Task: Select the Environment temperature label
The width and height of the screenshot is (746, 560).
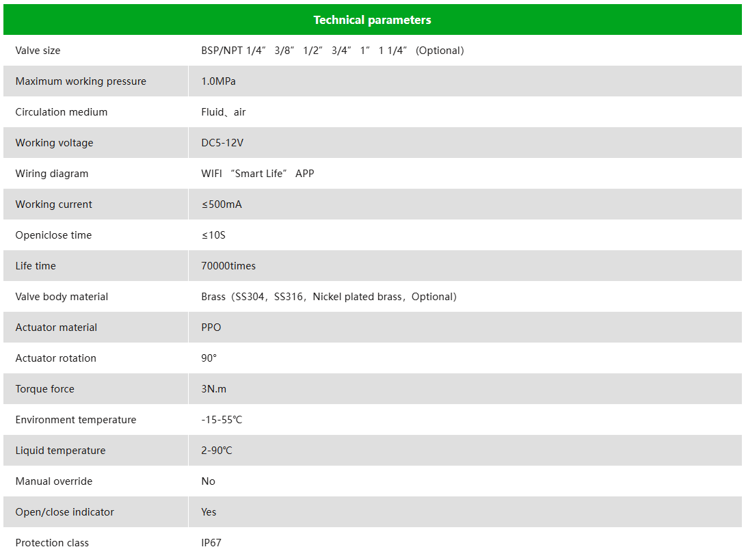Action: 76,420
